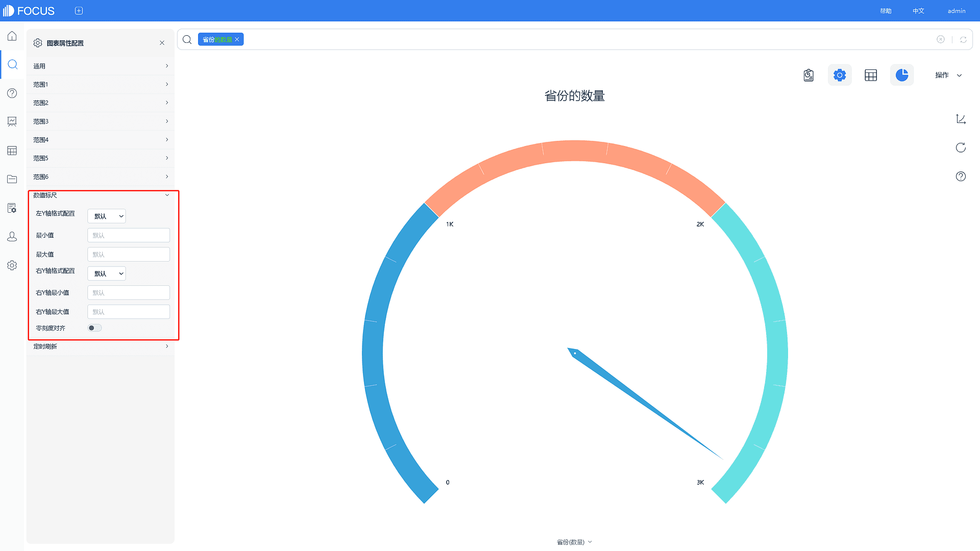Open the 左Y轴格式配置 dropdown
980x551 pixels.
(107, 215)
